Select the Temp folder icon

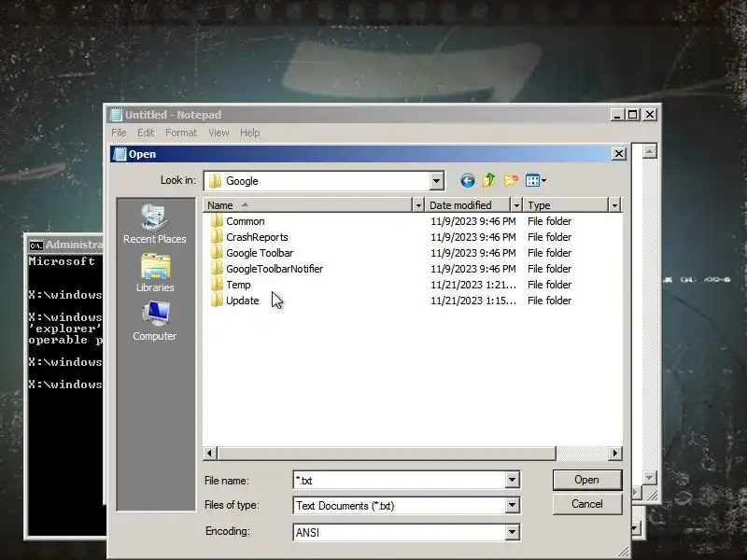217,285
